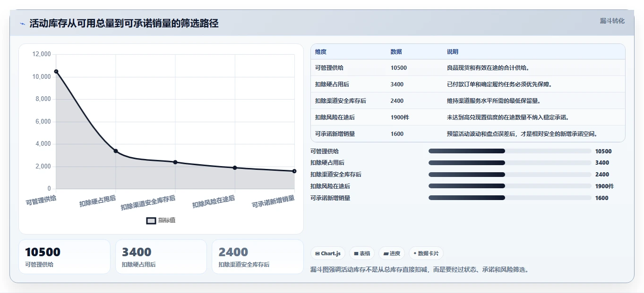This screenshot has height=293, width=644.
Task: Click the x-axis label 扣除风险在途后
Action: (x=214, y=202)
